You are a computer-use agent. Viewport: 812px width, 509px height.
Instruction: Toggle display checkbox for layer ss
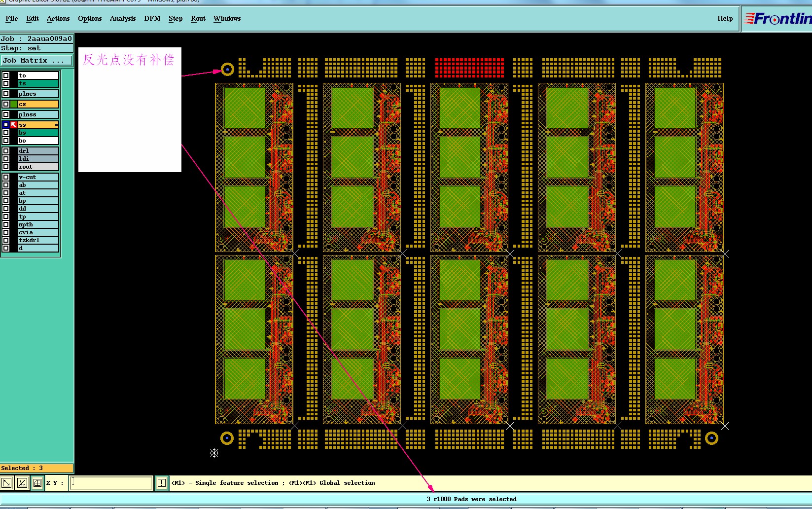(6, 125)
